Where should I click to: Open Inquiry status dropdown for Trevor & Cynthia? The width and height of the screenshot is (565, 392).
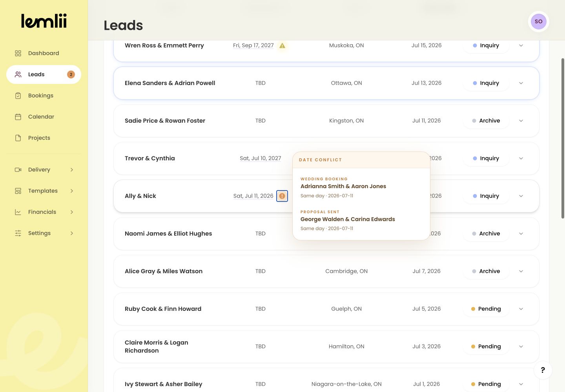[x=486, y=158]
